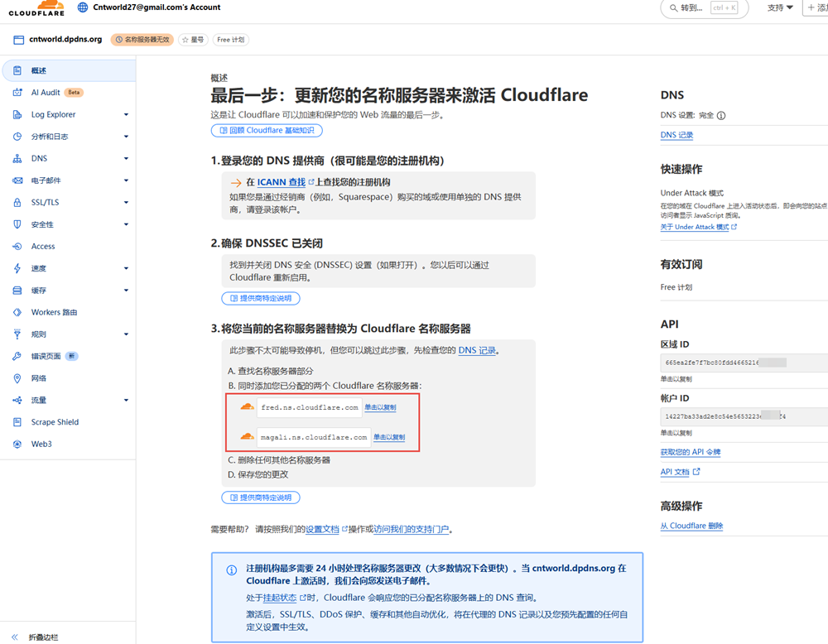Open the 关于 Under Attack 模式 link

click(x=698, y=227)
